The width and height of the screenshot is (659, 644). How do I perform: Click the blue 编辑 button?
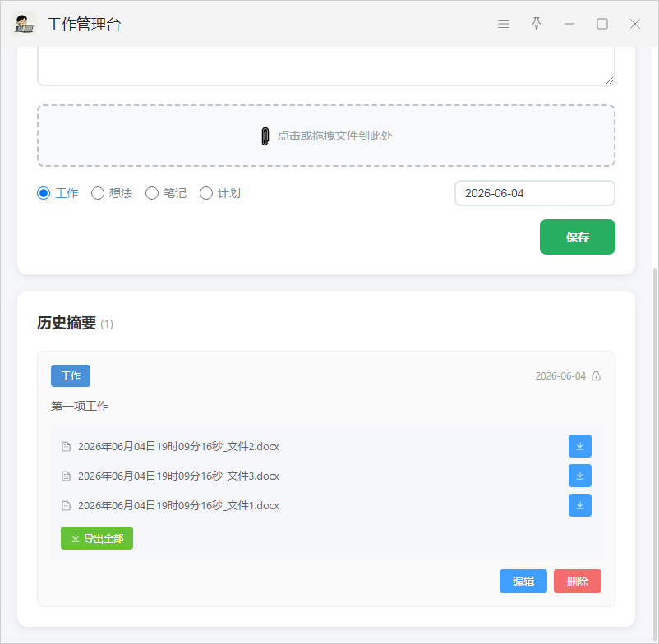click(523, 582)
